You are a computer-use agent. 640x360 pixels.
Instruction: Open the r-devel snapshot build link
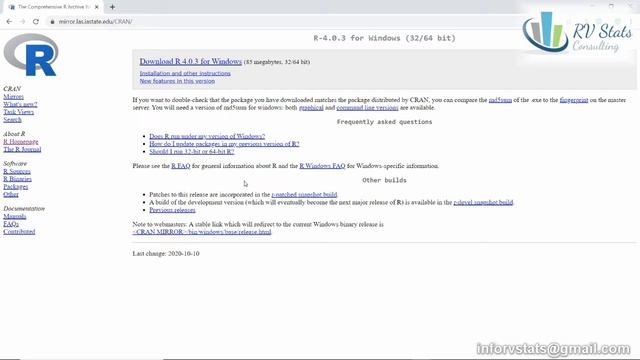pos(483,202)
